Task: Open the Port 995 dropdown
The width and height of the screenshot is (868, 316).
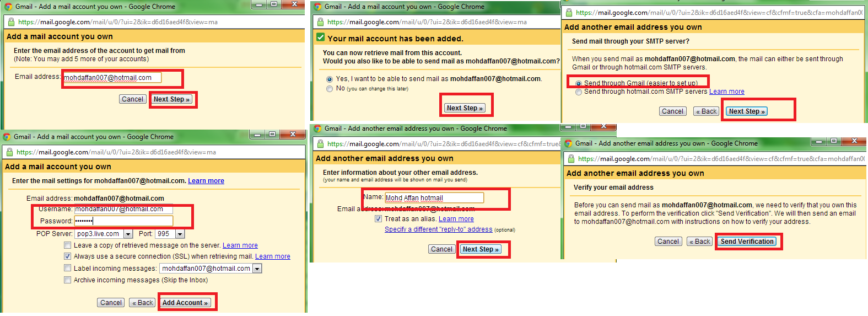Action: point(180,234)
